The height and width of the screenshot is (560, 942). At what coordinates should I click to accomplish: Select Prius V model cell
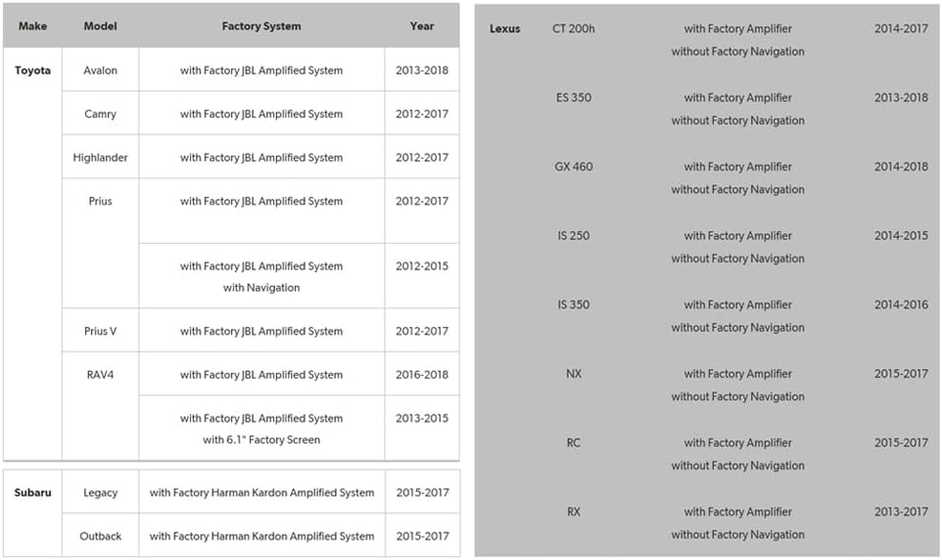(100, 331)
